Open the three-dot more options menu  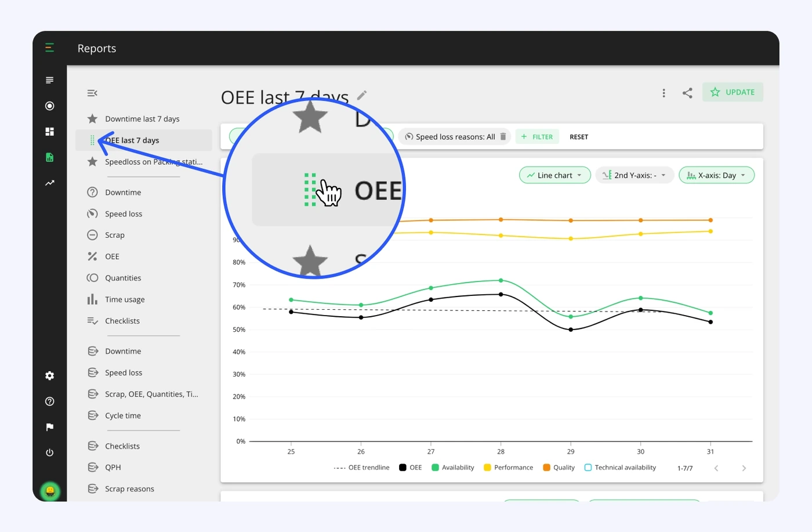(664, 93)
